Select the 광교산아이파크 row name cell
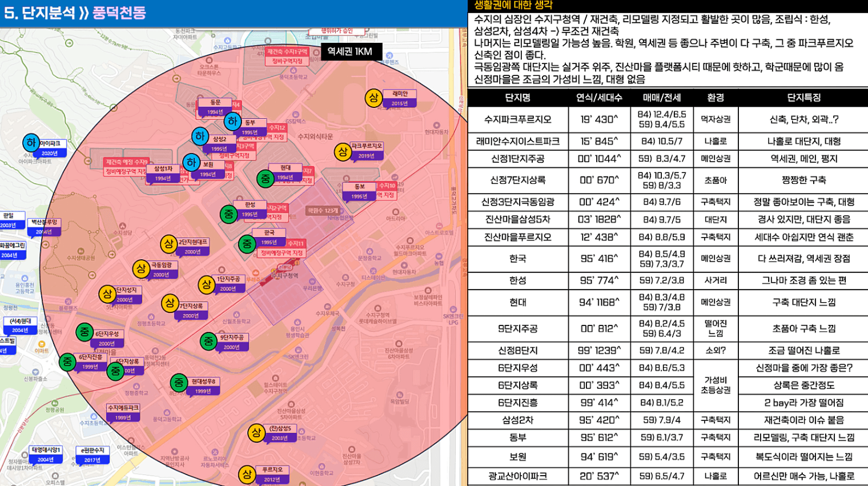The width and height of the screenshot is (868, 486). click(517, 476)
